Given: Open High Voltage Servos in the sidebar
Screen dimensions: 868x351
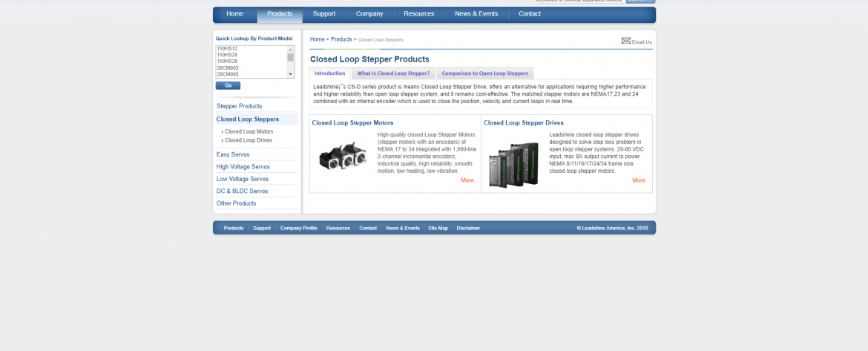Looking at the screenshot, I should (243, 167).
